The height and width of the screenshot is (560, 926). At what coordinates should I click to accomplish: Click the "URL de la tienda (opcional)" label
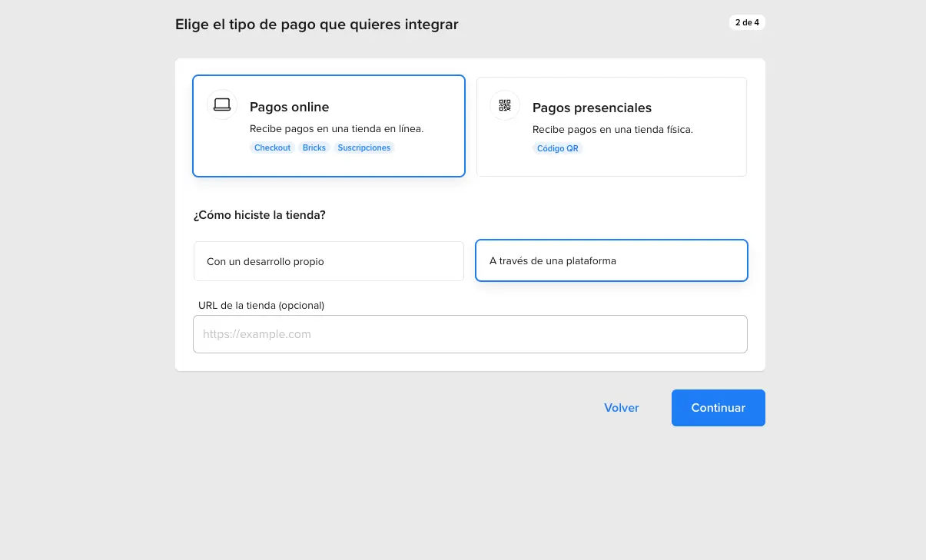[x=261, y=305]
